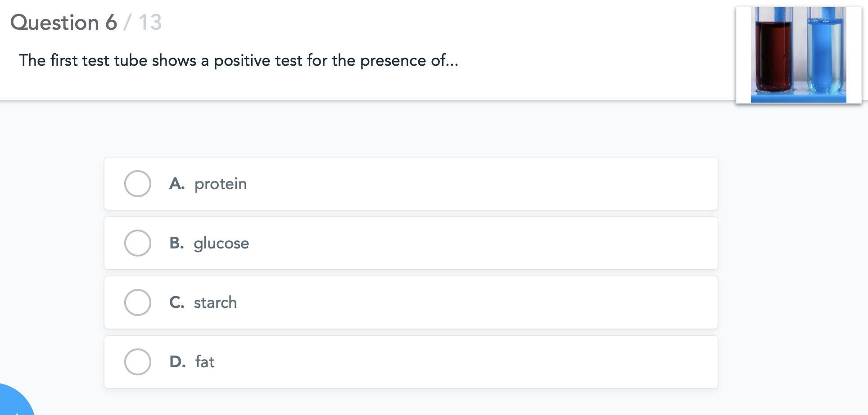868x415 pixels.
Task: Click the 'C.' option letter
Action: (x=176, y=302)
